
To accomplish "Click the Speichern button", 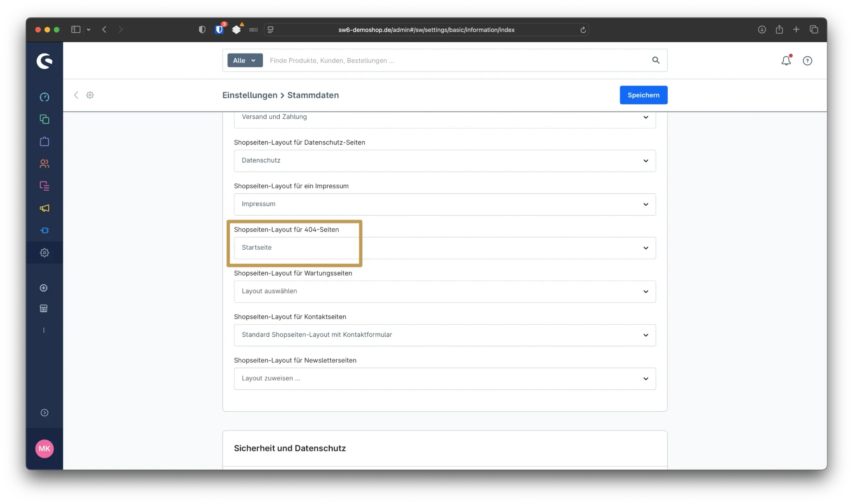I will [x=643, y=95].
